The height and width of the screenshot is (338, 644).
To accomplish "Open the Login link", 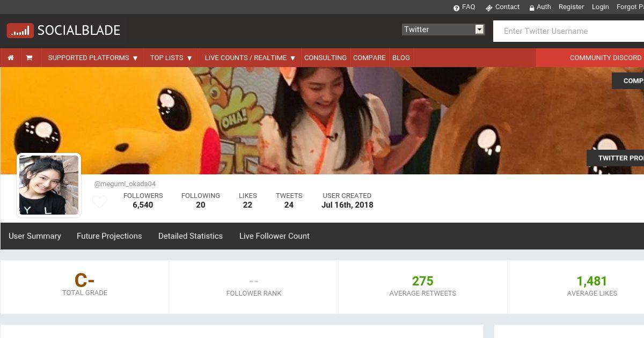I will click(x=600, y=7).
